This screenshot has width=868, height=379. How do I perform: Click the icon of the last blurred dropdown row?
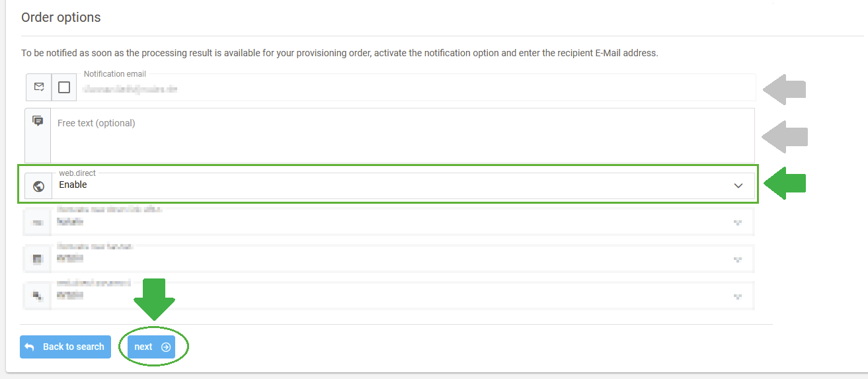pos(38,296)
